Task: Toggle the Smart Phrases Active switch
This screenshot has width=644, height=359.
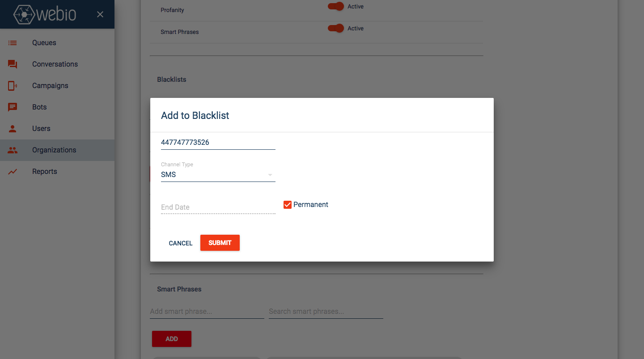Action: 336,28
